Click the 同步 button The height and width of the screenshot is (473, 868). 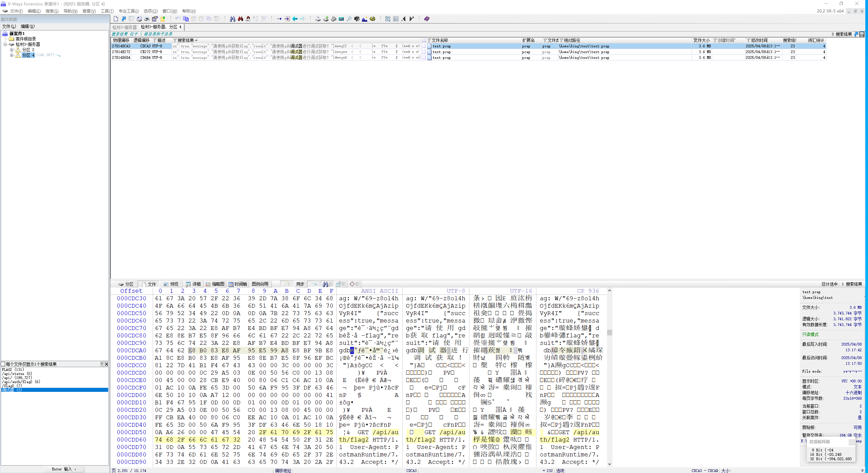point(300,284)
